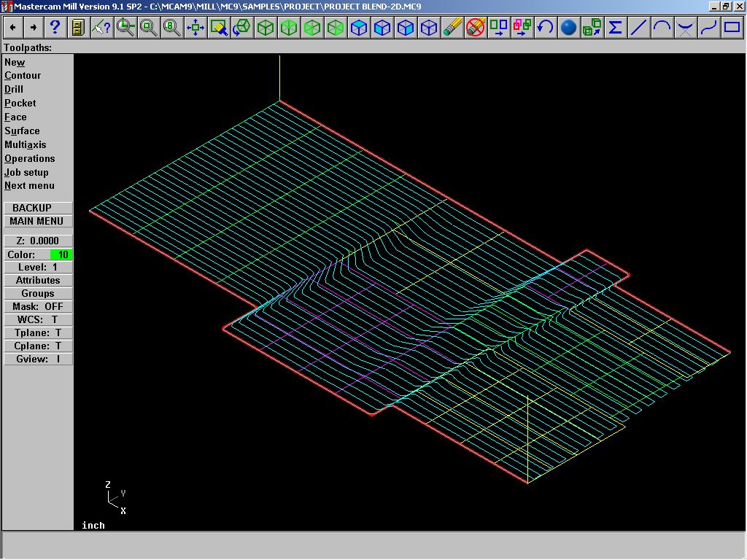Viewport: 747px width, 560px height.
Task: Open the Tplane: T selector
Action: click(38, 332)
